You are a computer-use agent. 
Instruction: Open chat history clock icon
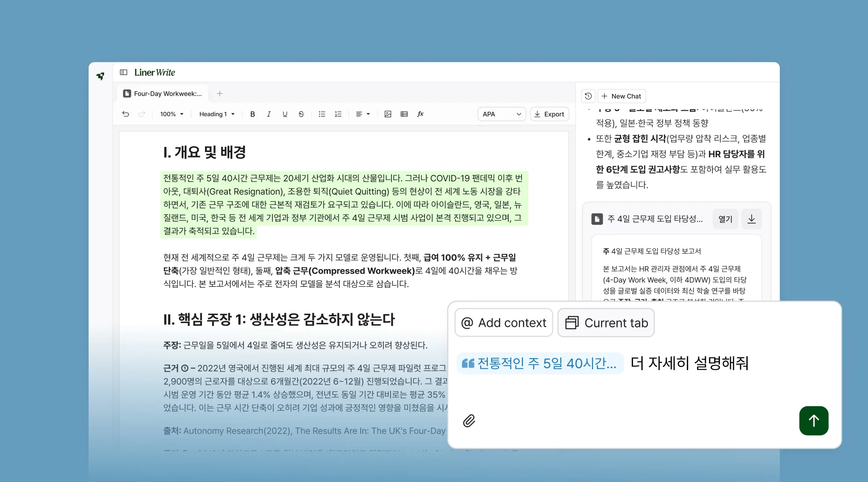click(588, 96)
